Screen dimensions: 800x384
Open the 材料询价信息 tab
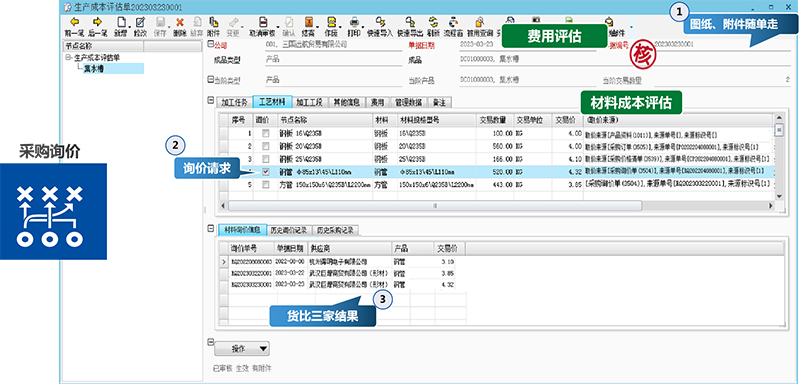(242, 230)
